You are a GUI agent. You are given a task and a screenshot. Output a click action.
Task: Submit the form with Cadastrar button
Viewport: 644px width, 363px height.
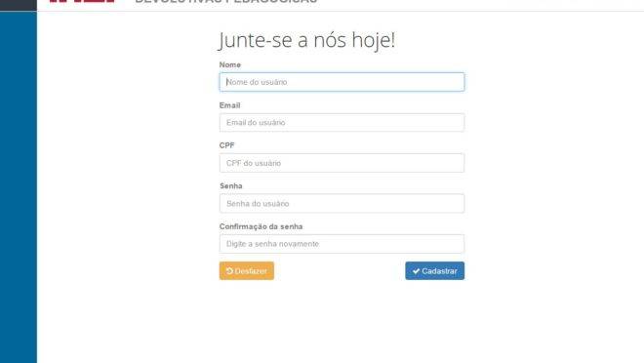pos(434,270)
